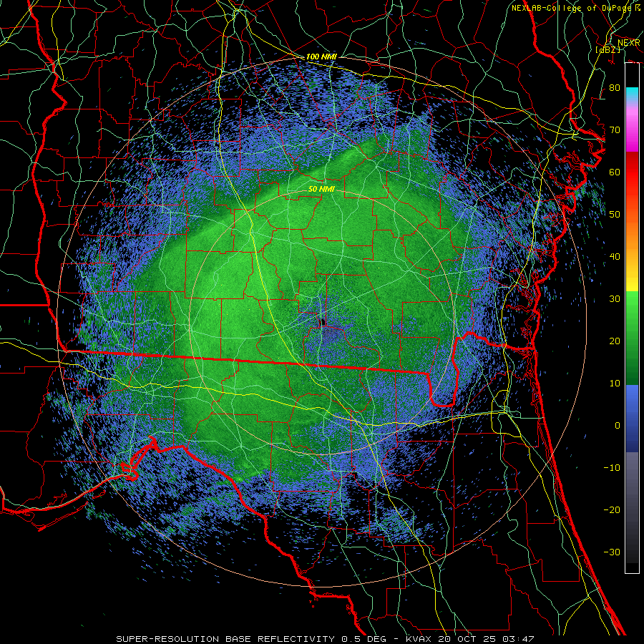
Task: Pick the cyan segment of the color bar
Action: 632,94
